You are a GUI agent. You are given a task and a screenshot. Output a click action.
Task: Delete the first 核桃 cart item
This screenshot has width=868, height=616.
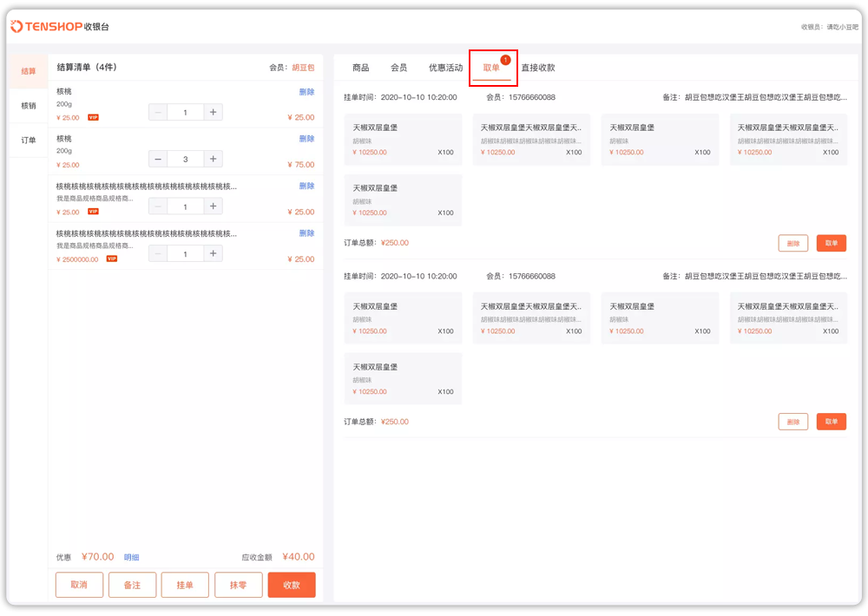click(306, 92)
